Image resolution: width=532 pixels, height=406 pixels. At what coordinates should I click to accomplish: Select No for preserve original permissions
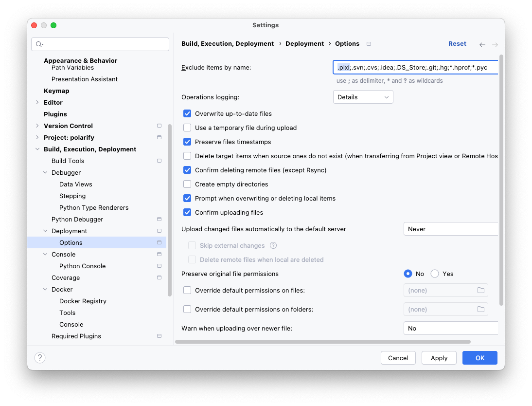tap(408, 274)
